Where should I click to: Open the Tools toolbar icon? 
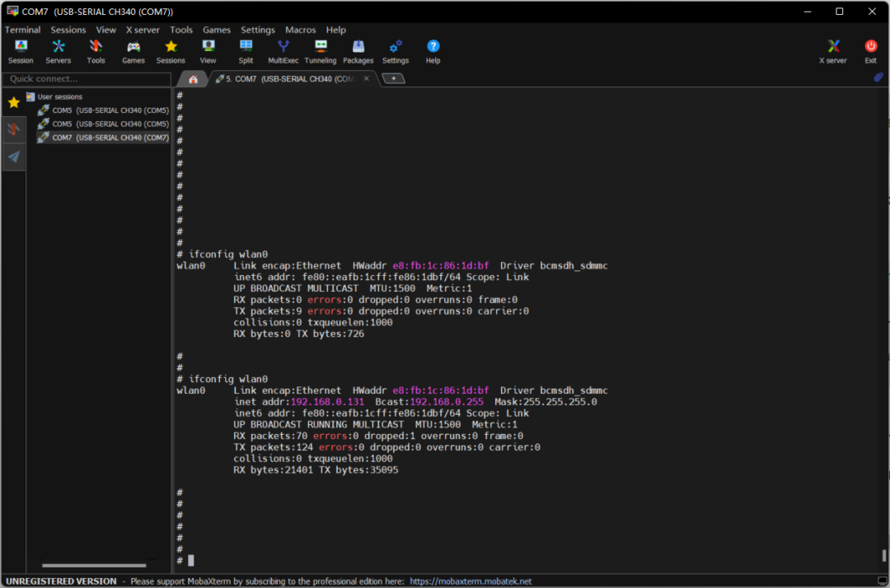coord(96,52)
